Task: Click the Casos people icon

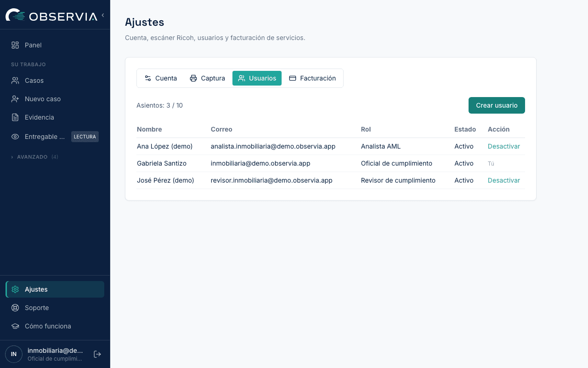Action: coord(15,80)
